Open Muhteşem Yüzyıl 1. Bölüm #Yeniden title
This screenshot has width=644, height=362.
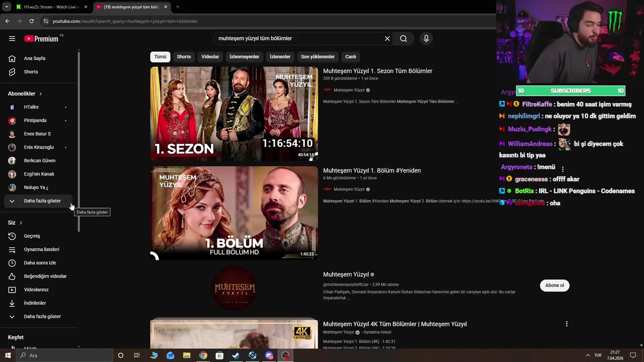click(x=372, y=170)
